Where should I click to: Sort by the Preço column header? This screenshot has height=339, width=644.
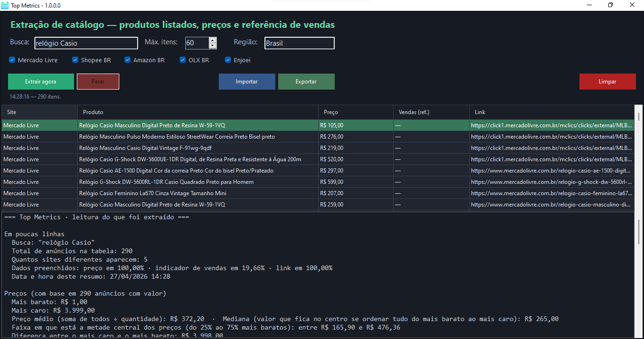pyautogui.click(x=355, y=112)
